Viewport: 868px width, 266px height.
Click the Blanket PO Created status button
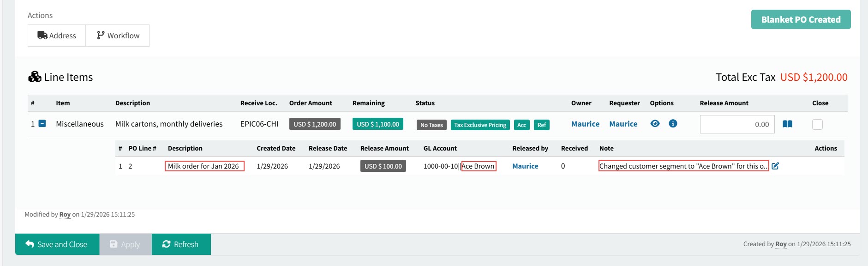pyautogui.click(x=801, y=19)
